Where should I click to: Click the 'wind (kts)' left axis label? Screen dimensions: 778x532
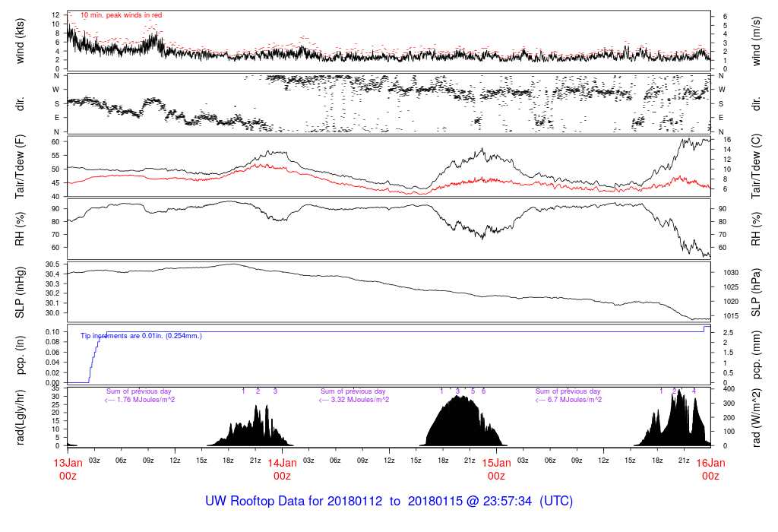[20, 42]
